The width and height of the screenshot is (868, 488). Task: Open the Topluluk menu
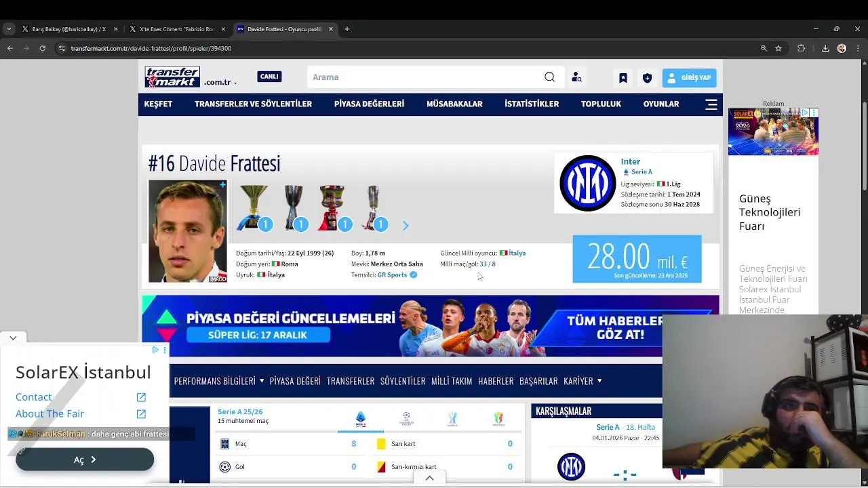click(x=601, y=104)
